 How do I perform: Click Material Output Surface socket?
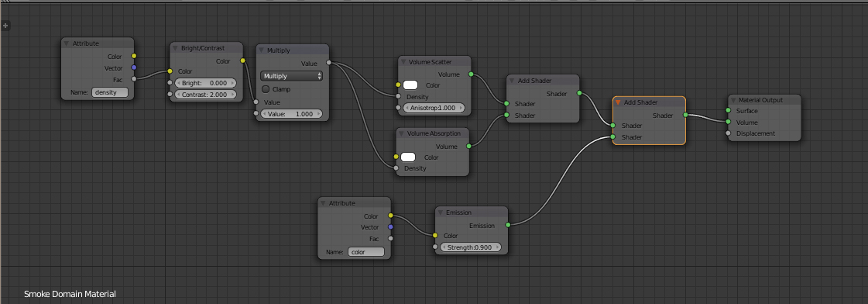pyautogui.click(x=729, y=110)
